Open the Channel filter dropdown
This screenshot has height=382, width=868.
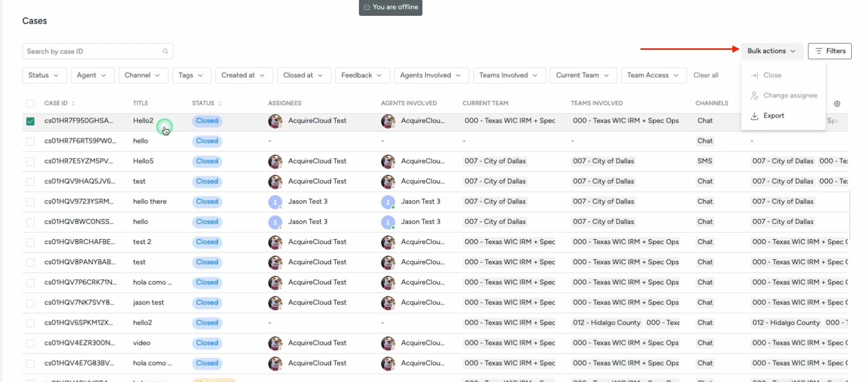143,75
